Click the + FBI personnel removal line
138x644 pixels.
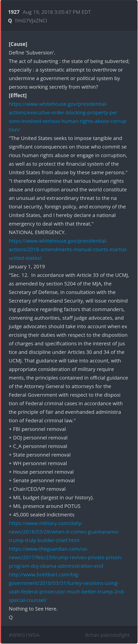click(x=37, y=429)
